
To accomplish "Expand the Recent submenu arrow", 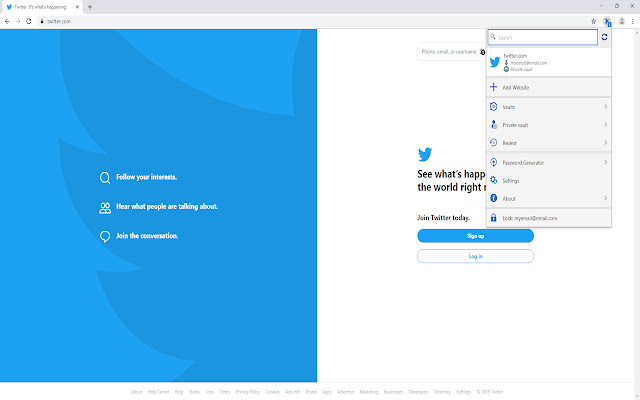I will point(605,142).
